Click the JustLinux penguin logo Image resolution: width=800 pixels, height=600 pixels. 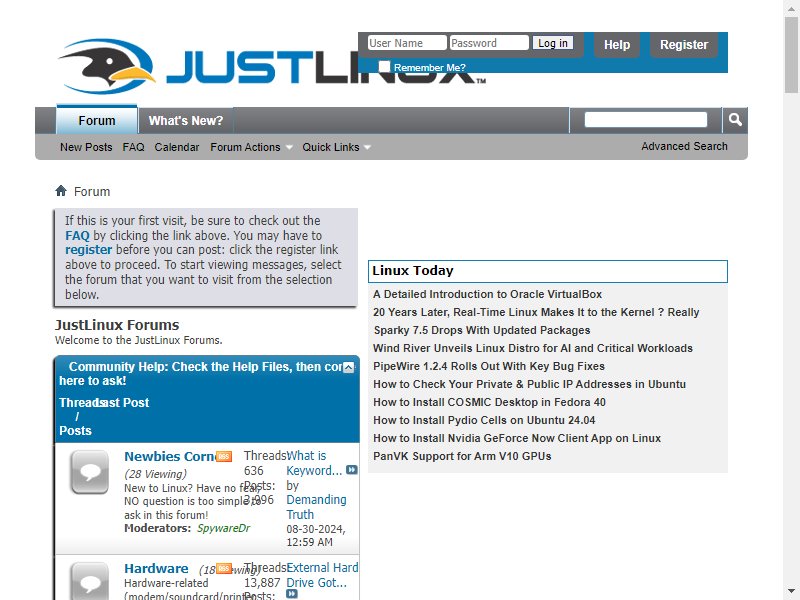pos(270,66)
